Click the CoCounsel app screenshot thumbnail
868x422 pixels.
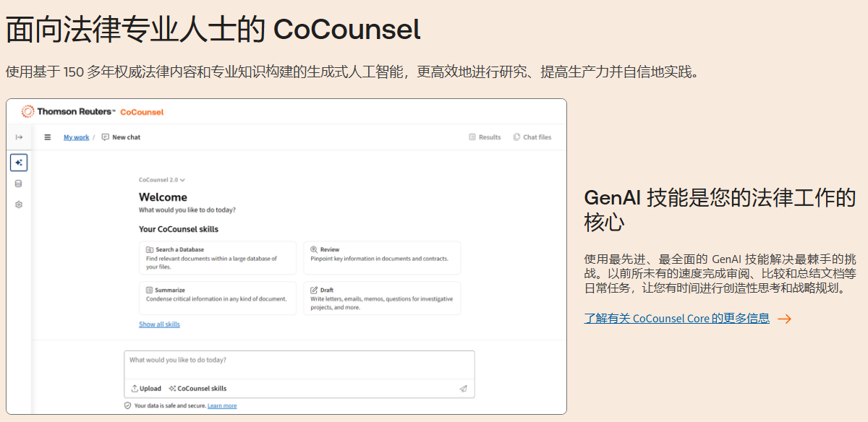coord(286,257)
